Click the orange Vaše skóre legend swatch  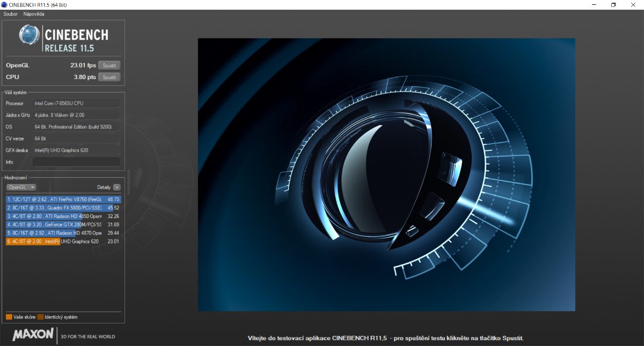(x=9, y=317)
